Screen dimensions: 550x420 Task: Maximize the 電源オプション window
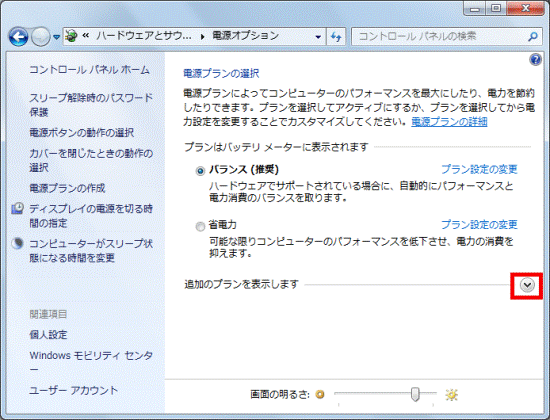pos(496,8)
